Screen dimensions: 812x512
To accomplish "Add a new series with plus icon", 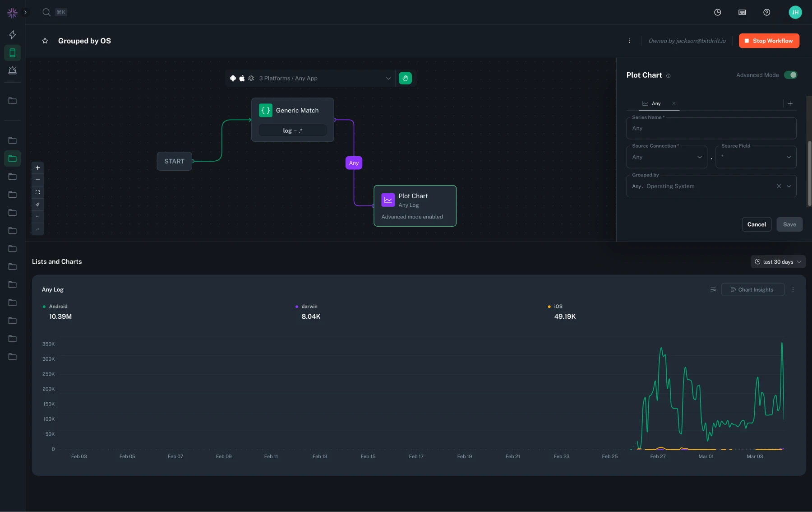I will click(790, 104).
